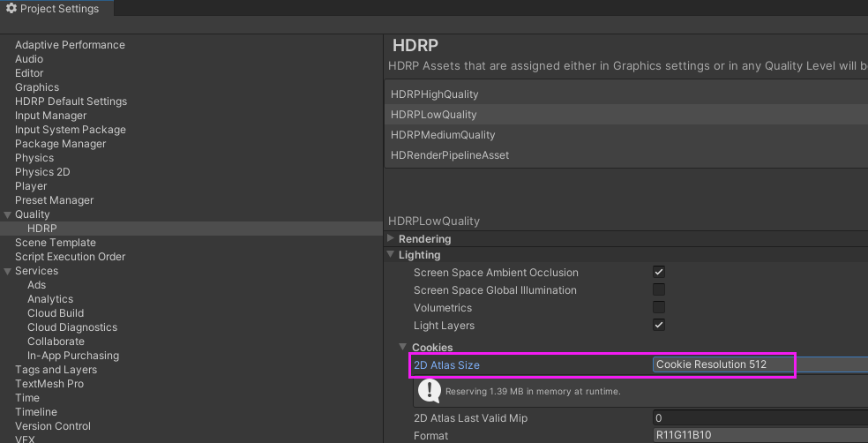Select the Quality category
The image size is (868, 443).
(x=32, y=214)
